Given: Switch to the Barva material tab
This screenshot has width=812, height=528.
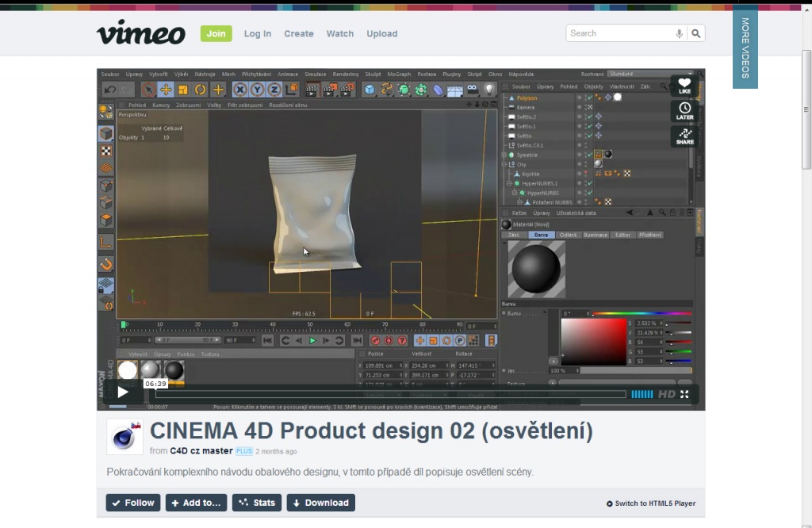Looking at the screenshot, I should pyautogui.click(x=541, y=235).
